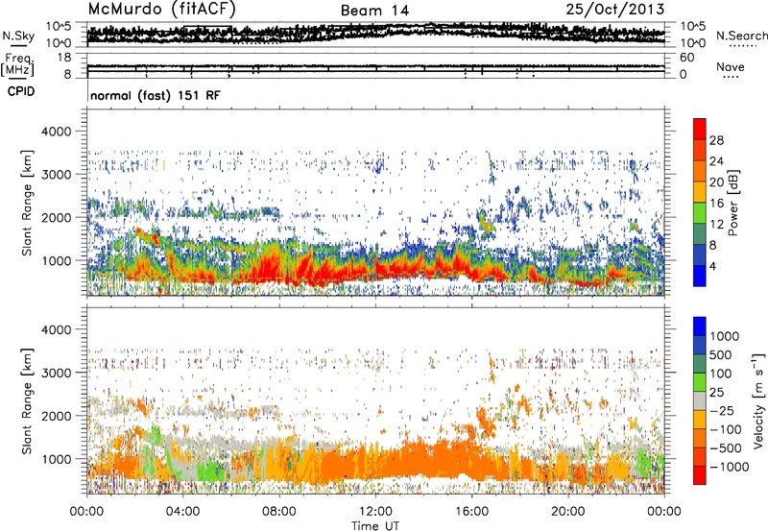Click the '4000' tick on the power plot
Image resolution: width=768 pixels, height=532 pixels.
57,132
